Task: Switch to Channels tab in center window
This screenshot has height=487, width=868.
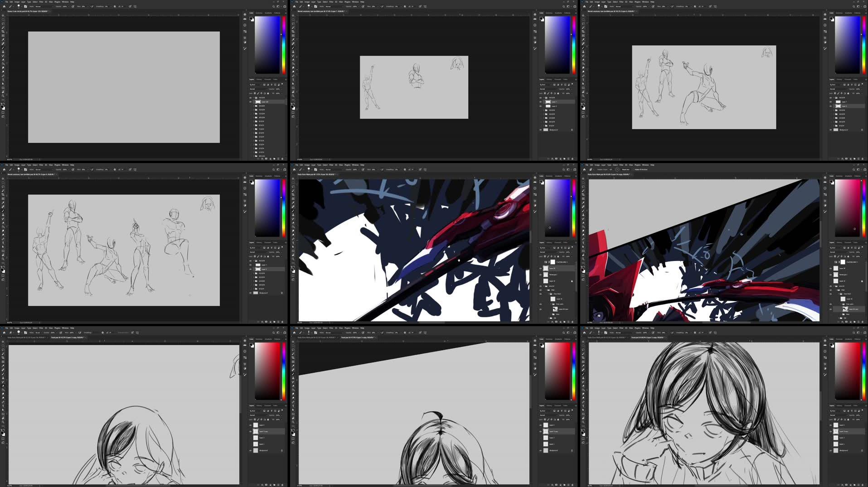Action: pyautogui.click(x=558, y=242)
